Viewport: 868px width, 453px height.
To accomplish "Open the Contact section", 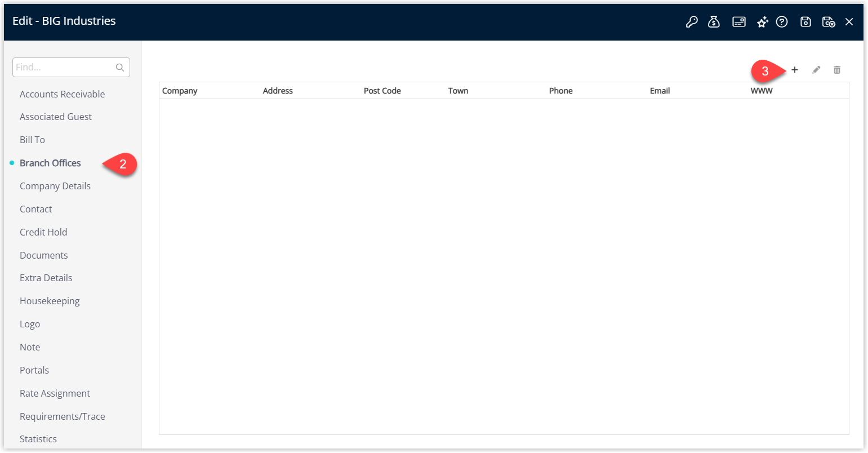I will coord(36,209).
